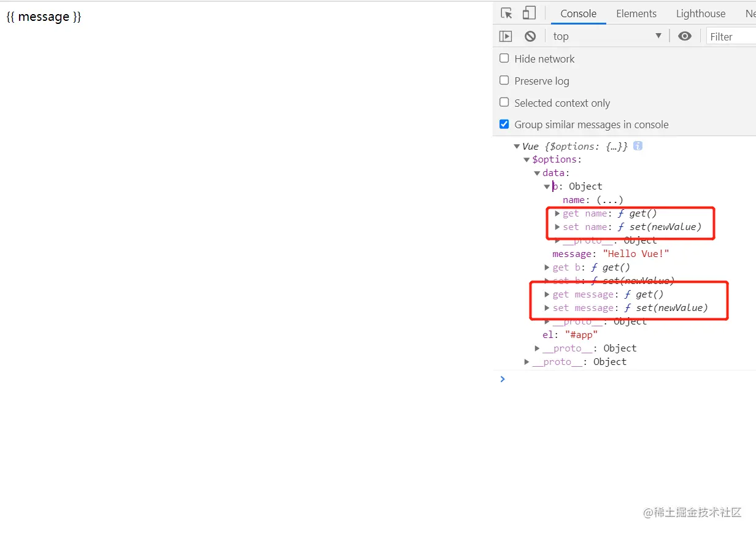This screenshot has height=533, width=756.
Task: Enable the Hide network checkbox
Action: [504, 58]
